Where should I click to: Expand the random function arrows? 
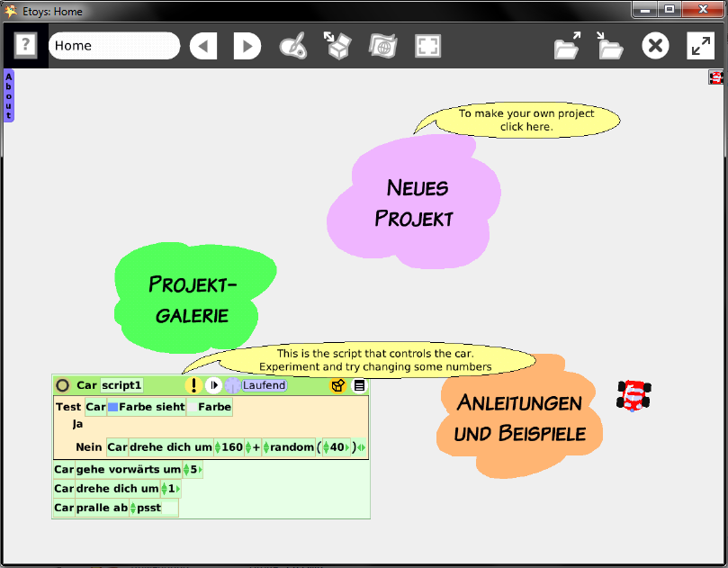(x=266, y=447)
